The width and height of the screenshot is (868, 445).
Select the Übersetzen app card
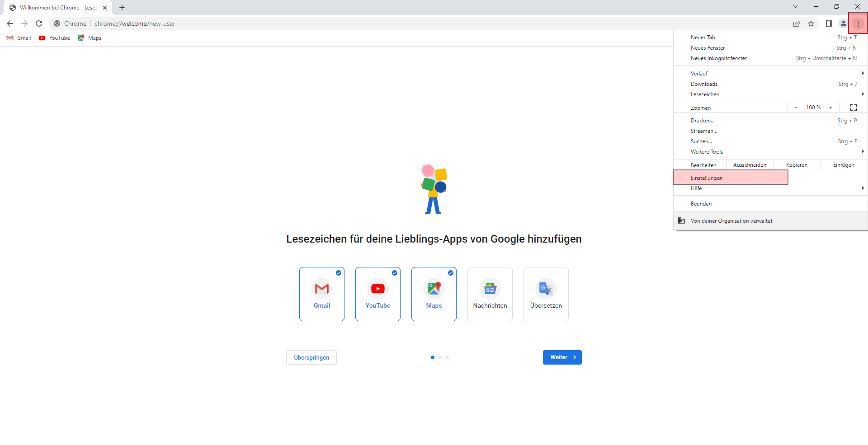(x=546, y=294)
